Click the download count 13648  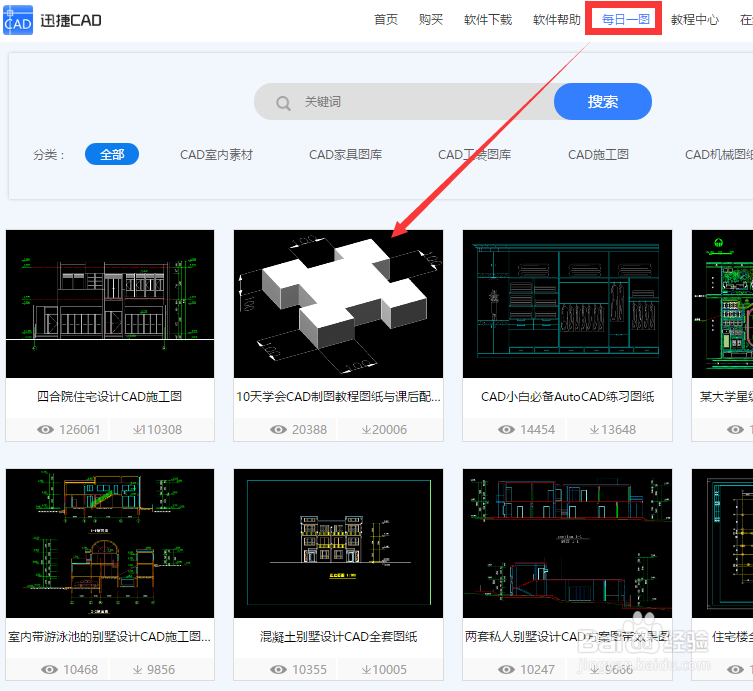pos(619,430)
